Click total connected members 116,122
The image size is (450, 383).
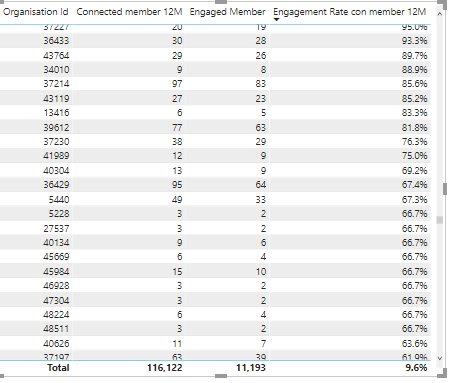click(x=165, y=368)
